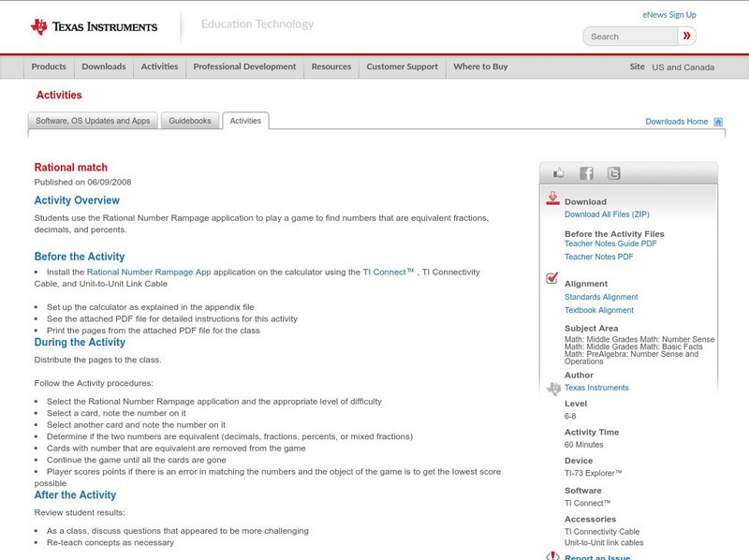Open the TI Connect™ link

pyautogui.click(x=389, y=272)
